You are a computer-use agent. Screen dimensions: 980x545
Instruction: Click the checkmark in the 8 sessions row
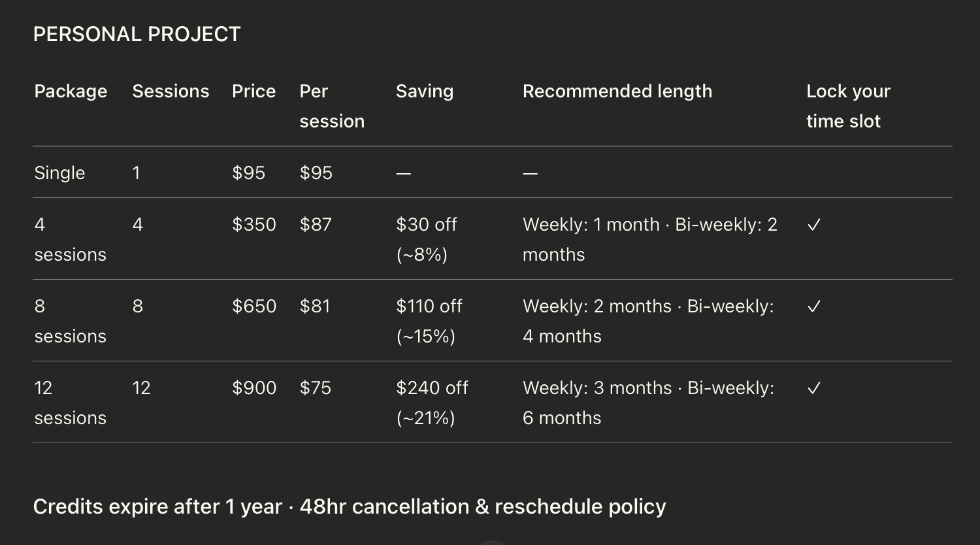coord(813,306)
